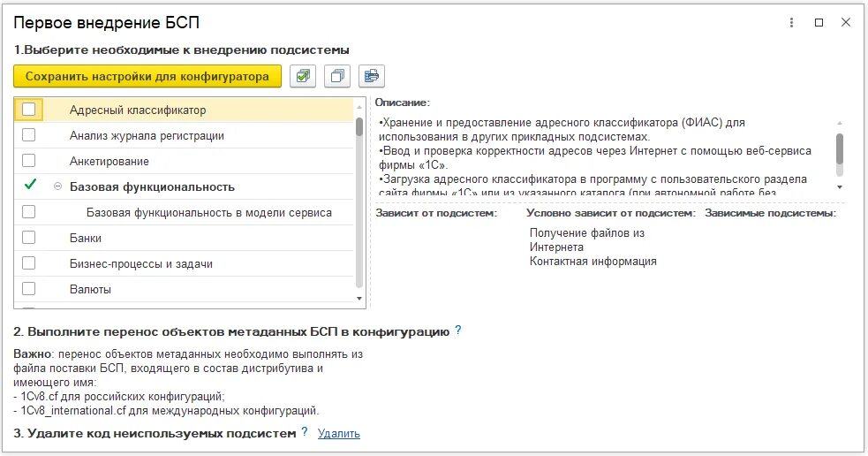The height and width of the screenshot is (456, 868).
Task: Click the uncheck all subsystems icon
Action: [x=337, y=77]
